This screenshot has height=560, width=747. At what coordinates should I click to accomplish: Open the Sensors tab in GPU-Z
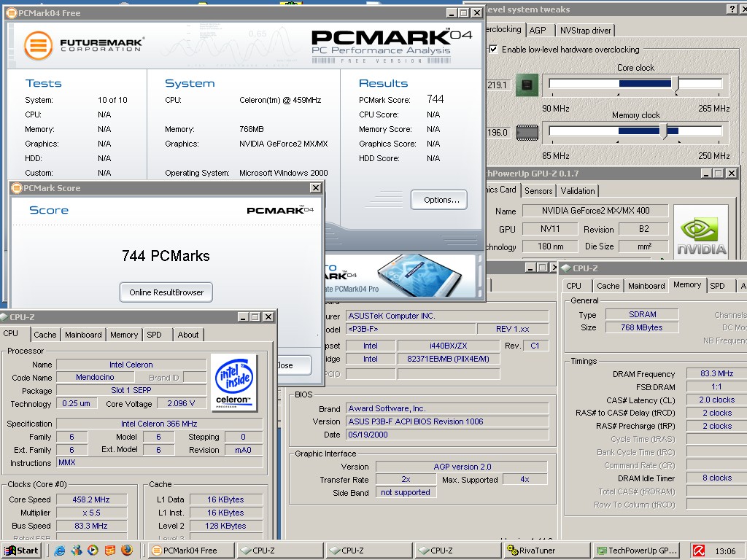[538, 191]
